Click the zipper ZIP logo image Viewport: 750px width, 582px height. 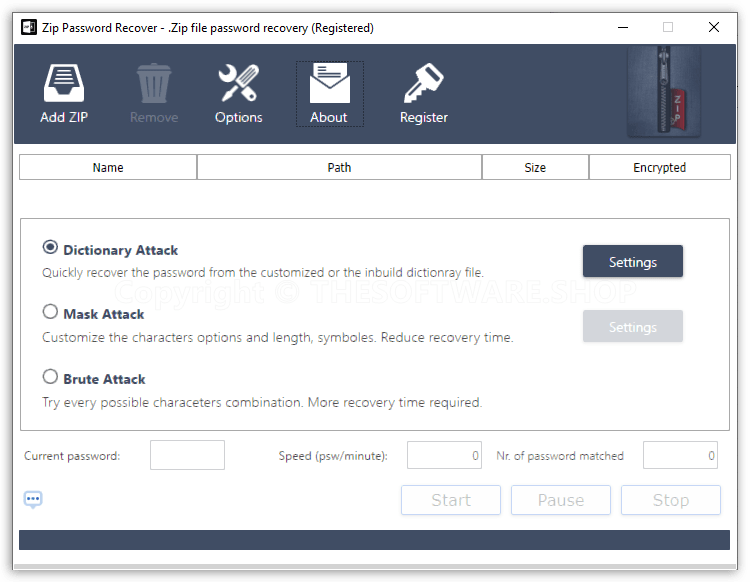[674, 93]
